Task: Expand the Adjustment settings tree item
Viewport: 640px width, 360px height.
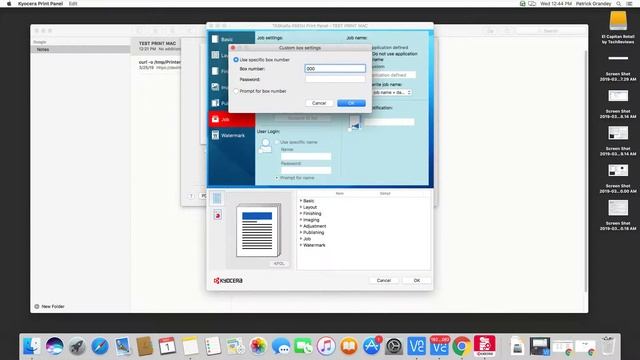Action: 301,226
